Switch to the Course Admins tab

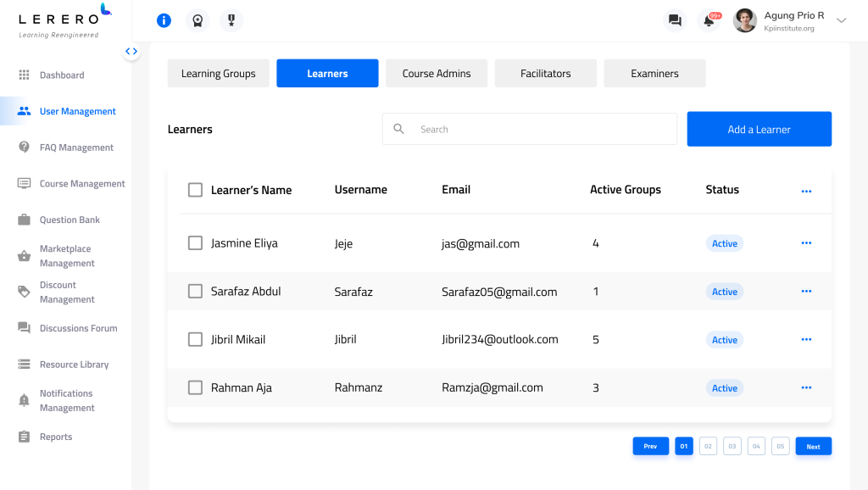point(436,73)
